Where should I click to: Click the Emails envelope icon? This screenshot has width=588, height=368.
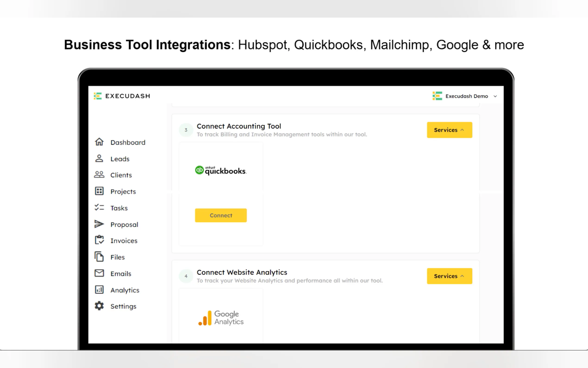point(99,273)
